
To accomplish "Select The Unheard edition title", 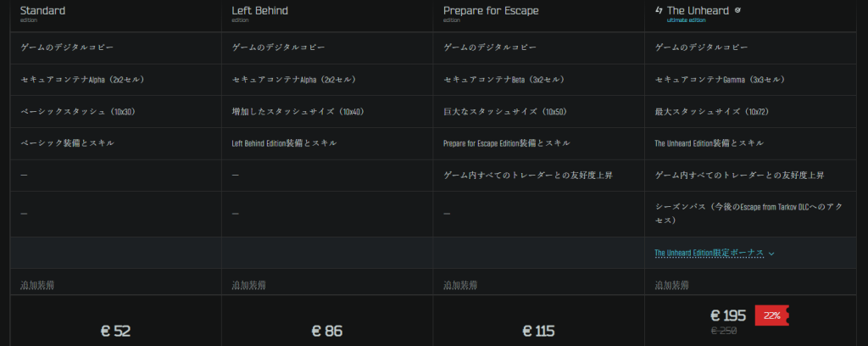I will pos(698,10).
